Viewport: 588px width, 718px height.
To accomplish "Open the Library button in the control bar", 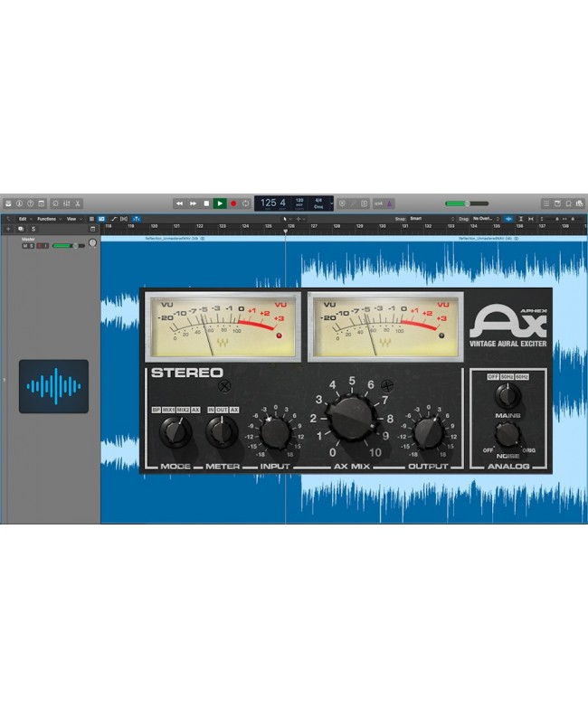I will click(8, 203).
